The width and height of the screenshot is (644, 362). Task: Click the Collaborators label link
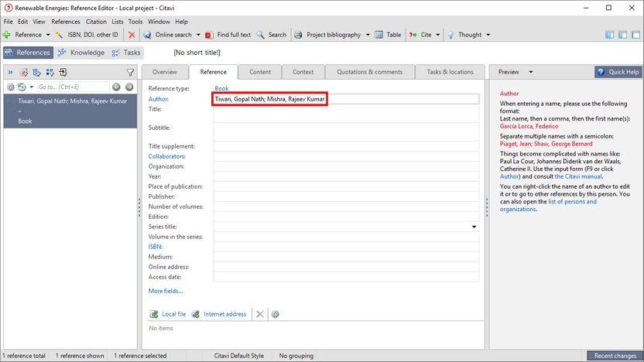[x=167, y=156]
